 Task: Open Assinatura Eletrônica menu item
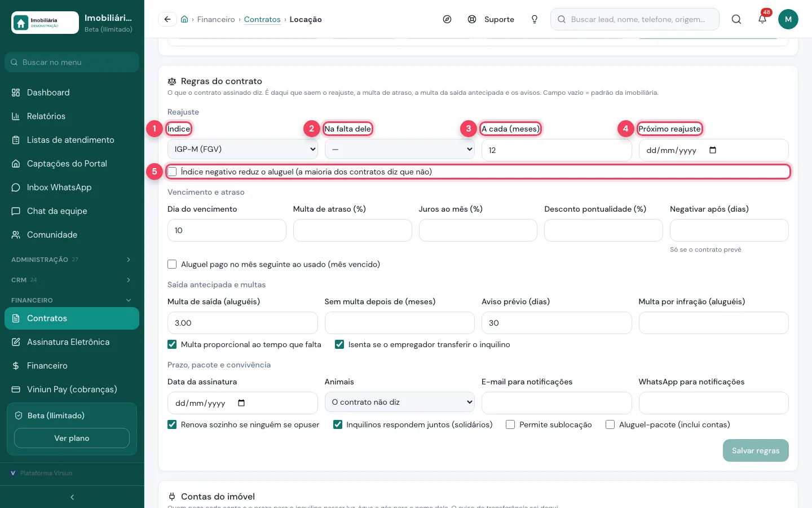[x=72, y=342]
